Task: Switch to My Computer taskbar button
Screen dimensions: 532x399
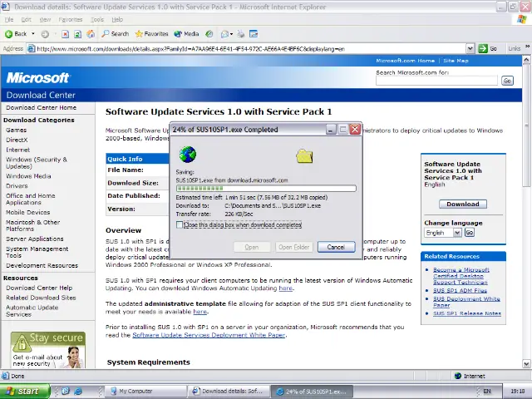Action: point(145,392)
